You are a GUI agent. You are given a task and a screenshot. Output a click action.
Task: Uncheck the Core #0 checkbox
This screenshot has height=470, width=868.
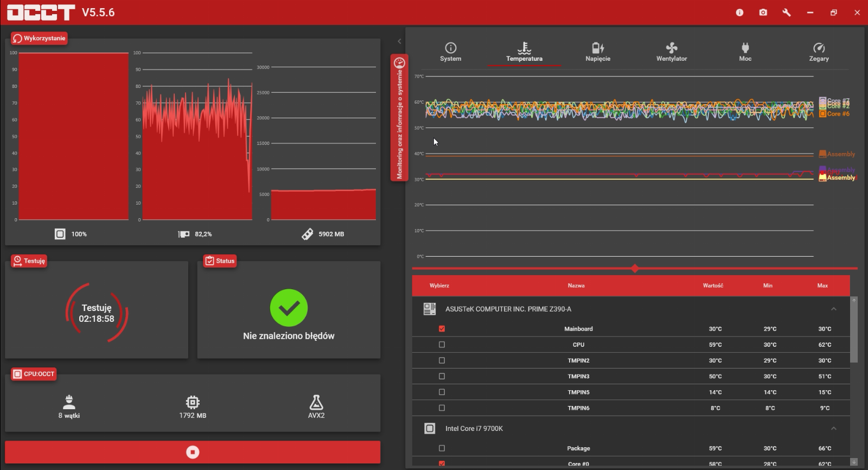click(x=442, y=463)
